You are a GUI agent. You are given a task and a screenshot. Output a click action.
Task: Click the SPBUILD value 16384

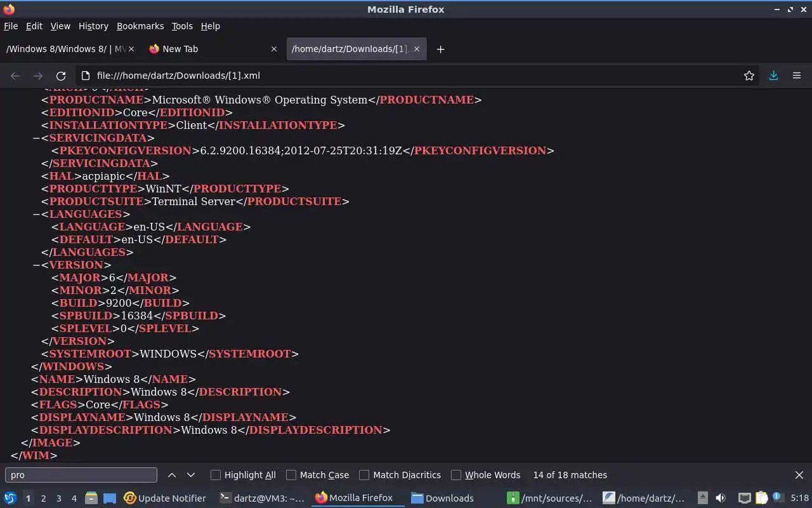pyautogui.click(x=138, y=316)
